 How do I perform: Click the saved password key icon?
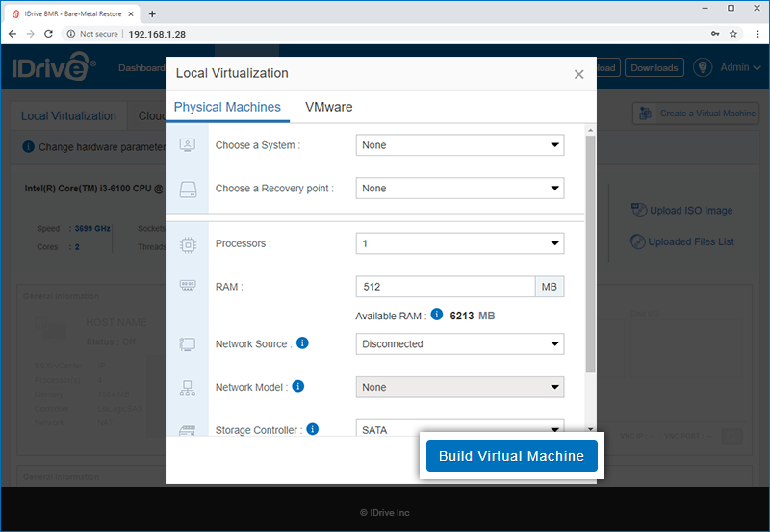715,34
